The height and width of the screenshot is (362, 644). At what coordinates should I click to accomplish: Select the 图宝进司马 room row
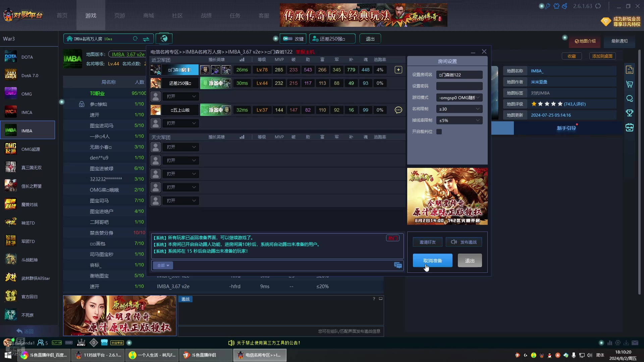coord(105,125)
